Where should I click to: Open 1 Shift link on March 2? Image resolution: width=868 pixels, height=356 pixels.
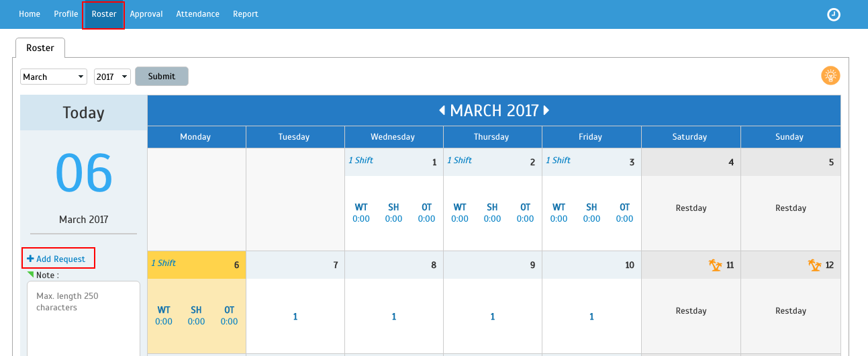click(x=460, y=161)
